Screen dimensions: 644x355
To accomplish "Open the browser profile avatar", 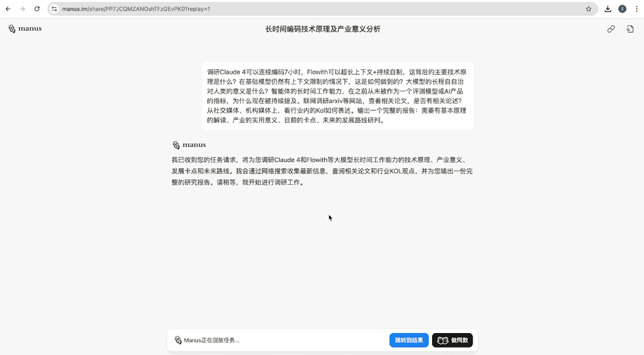I will coord(622,9).
